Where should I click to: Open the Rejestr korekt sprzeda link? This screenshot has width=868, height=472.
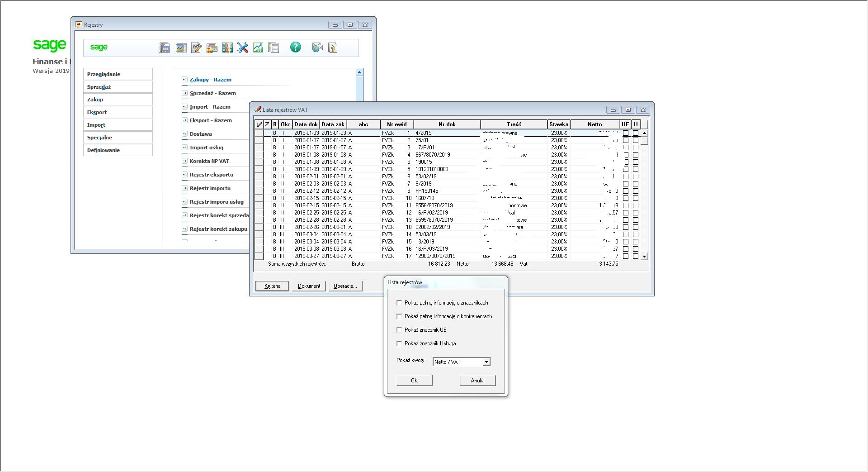click(x=219, y=215)
